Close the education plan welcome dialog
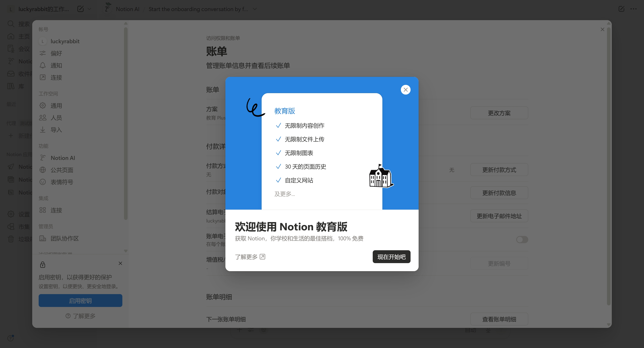 pyautogui.click(x=406, y=90)
